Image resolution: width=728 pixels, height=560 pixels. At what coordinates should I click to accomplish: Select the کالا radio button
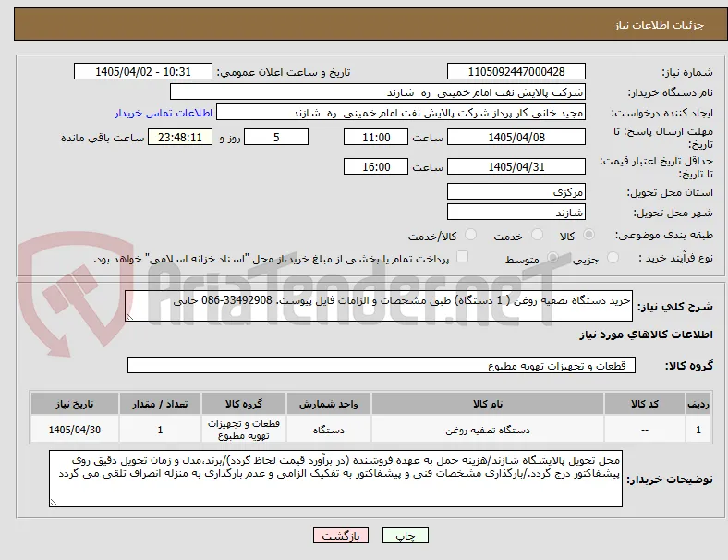(588, 235)
